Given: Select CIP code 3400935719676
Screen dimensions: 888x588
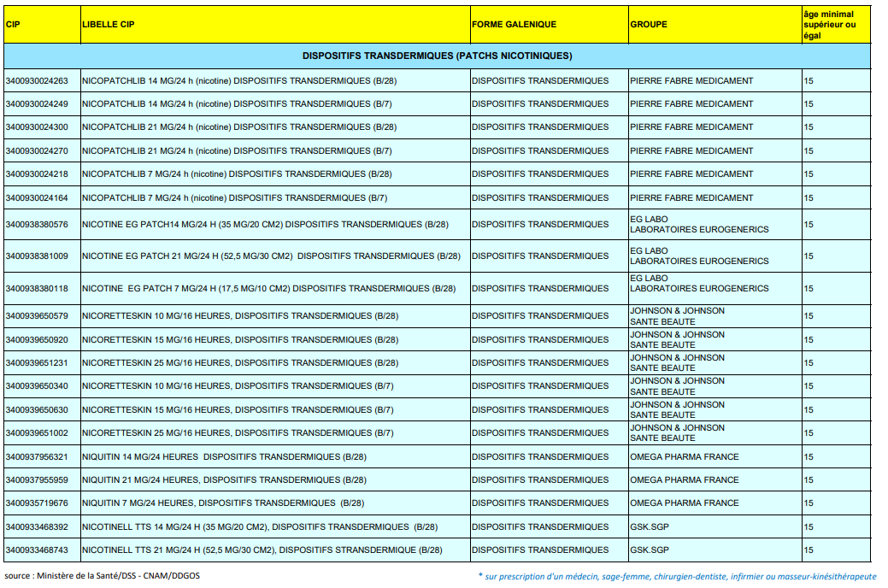Looking at the screenshot, I should tap(37, 503).
